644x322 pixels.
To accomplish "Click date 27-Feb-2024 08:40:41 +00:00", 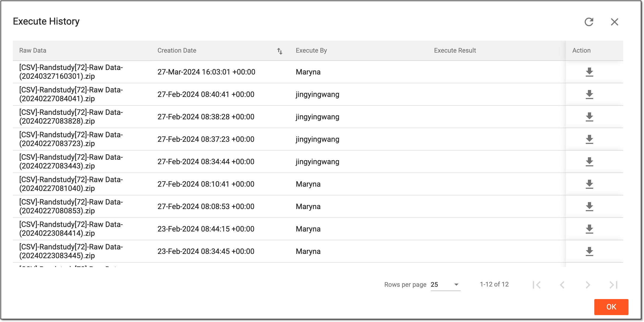I will (x=206, y=95).
